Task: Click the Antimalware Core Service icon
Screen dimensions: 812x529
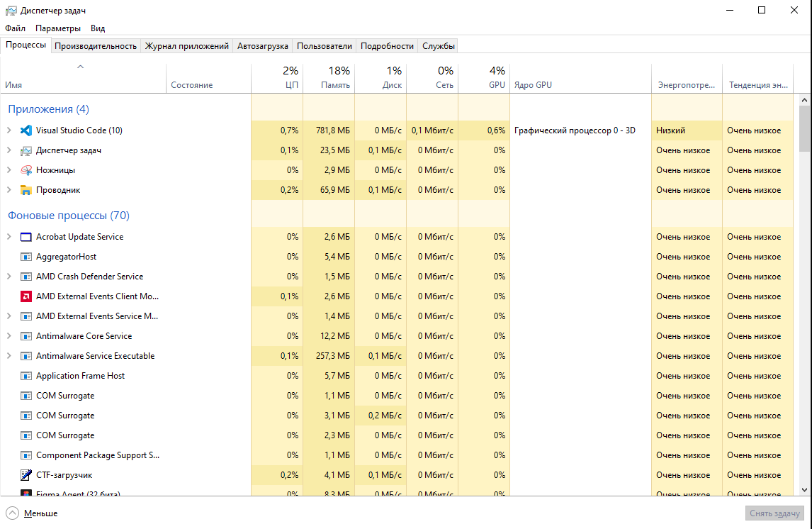Action: point(26,336)
